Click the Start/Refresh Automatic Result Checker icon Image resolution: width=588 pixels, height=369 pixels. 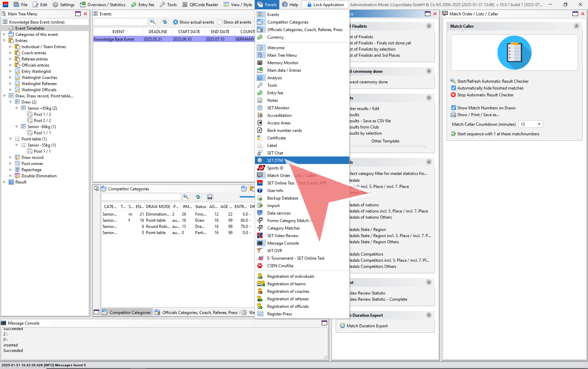coord(453,81)
